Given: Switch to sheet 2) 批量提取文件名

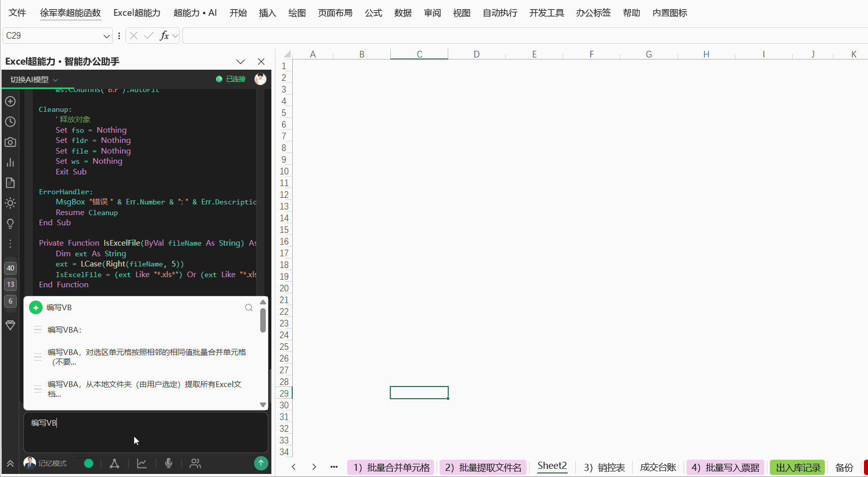Looking at the screenshot, I should [483, 467].
